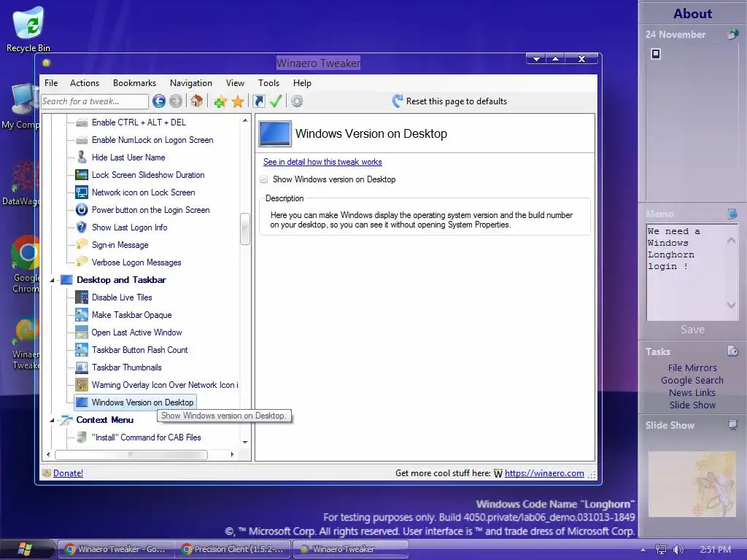The height and width of the screenshot is (560, 747).
Task: Click the Memo panel icon in sidebar
Action: pyautogui.click(x=732, y=214)
